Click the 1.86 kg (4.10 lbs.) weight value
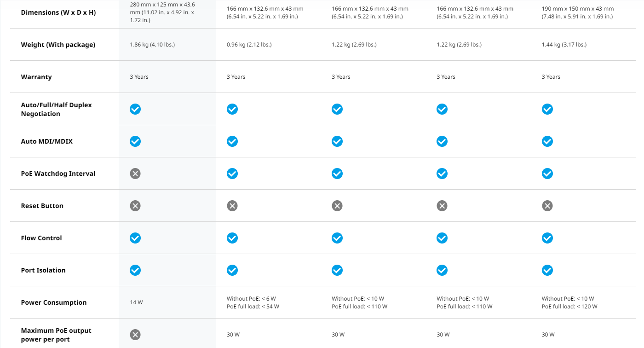This screenshot has width=644, height=348. (x=152, y=45)
